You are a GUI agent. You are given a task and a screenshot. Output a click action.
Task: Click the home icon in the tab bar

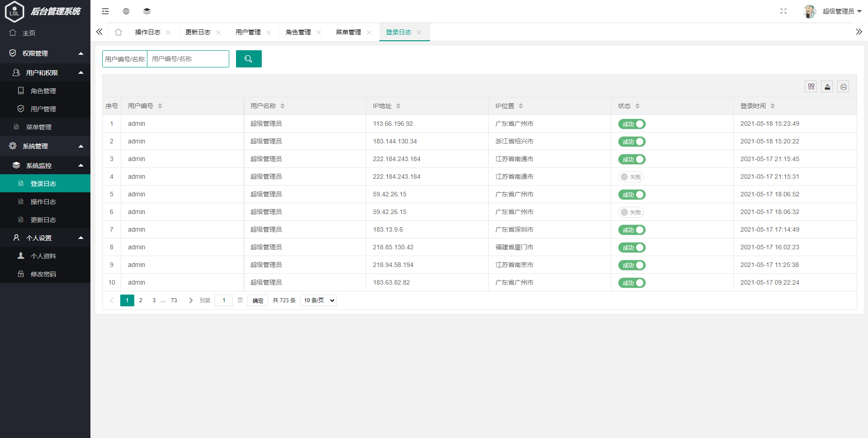pos(118,32)
